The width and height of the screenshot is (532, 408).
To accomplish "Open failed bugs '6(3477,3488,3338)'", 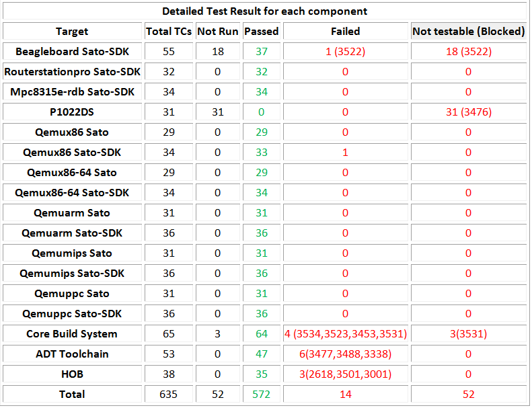I will pos(345,354).
